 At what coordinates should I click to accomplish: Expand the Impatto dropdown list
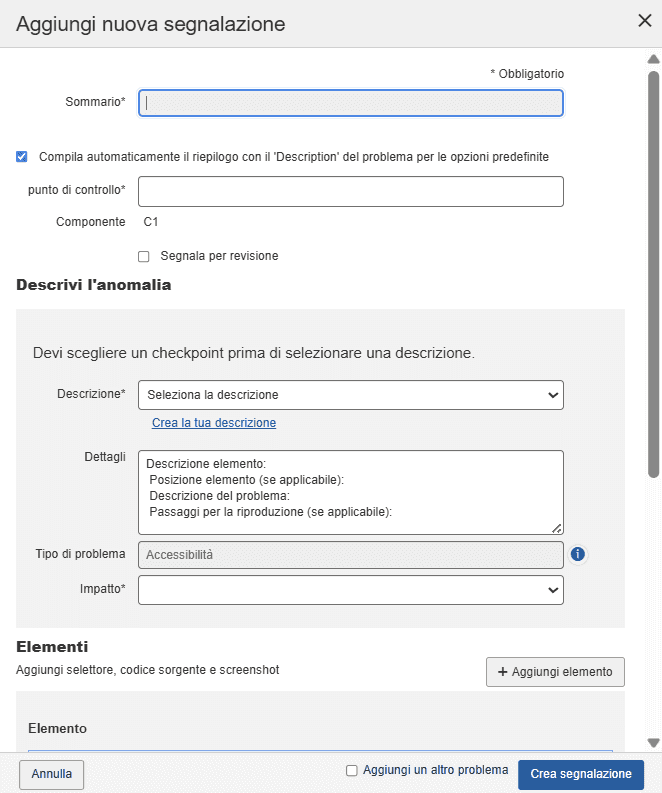(x=350, y=590)
